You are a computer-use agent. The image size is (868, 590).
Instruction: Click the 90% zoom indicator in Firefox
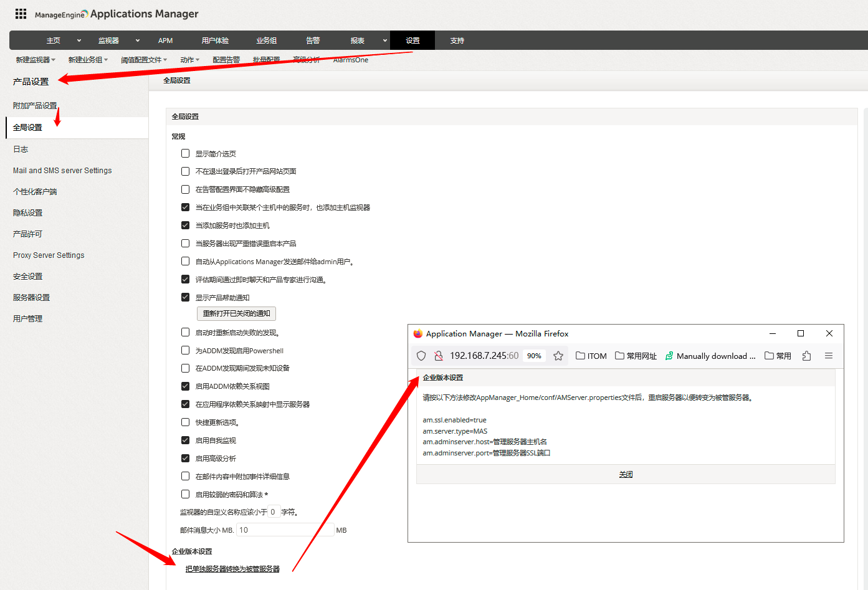click(534, 356)
